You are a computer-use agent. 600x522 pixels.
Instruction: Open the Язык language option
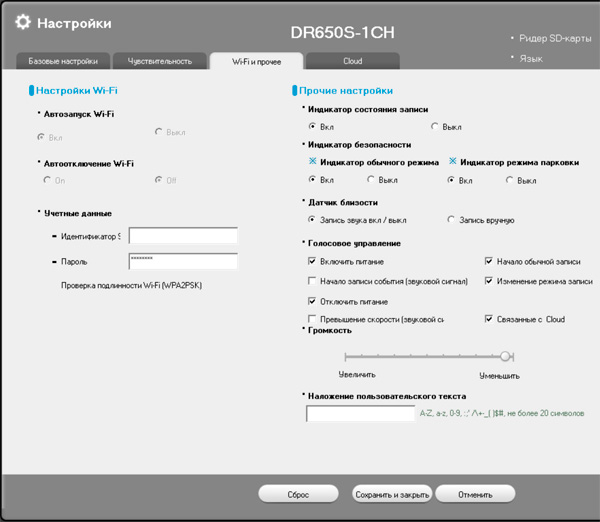pos(531,59)
